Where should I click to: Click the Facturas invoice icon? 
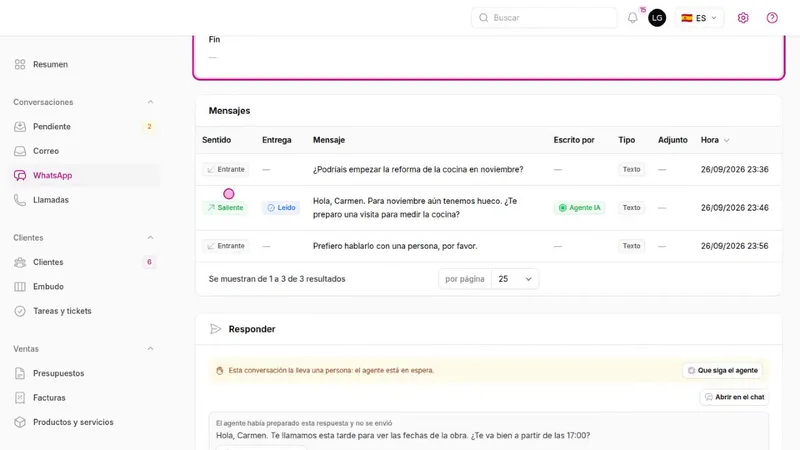click(20, 398)
